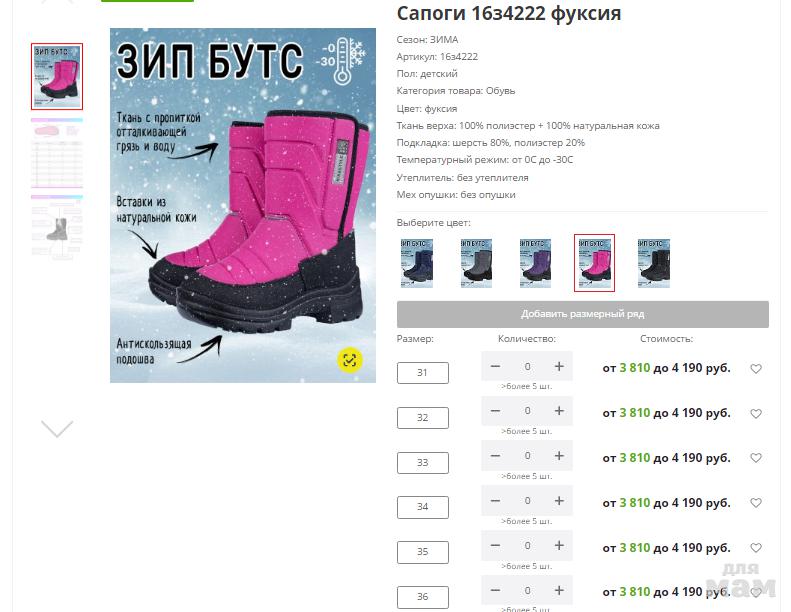Add size 31 to favorites with heart icon
The height and width of the screenshot is (612, 791).
pos(756,369)
